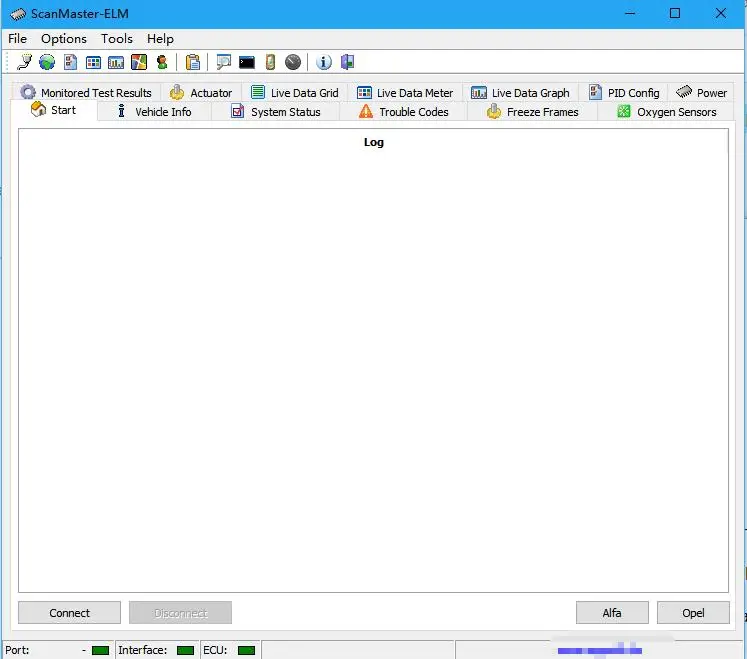
Task: Click the handheld device toolbar icon
Action: (270, 62)
